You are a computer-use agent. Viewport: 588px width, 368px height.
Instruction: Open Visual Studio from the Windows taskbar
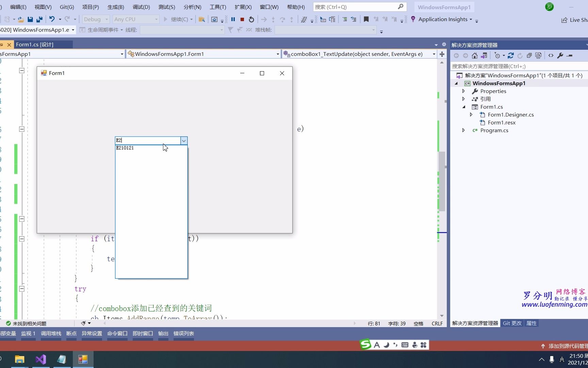tap(41, 359)
